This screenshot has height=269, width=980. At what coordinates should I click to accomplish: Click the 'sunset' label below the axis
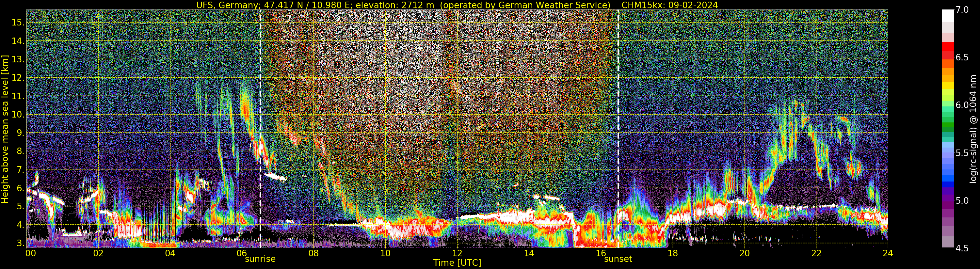(x=618, y=259)
